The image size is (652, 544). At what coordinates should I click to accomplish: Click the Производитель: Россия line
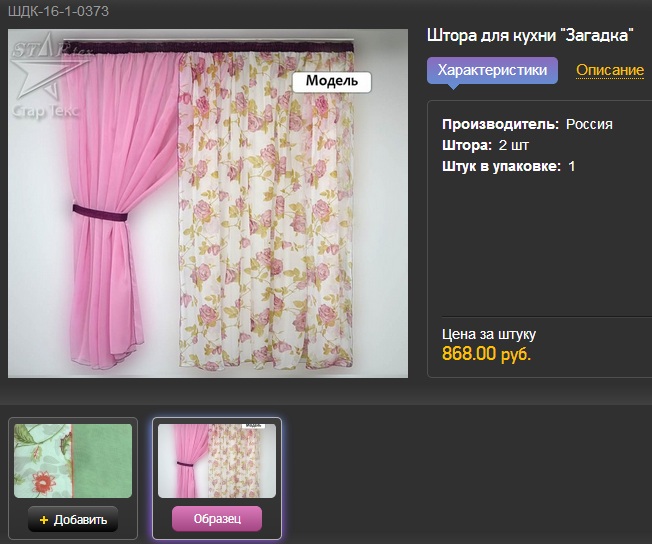527,124
